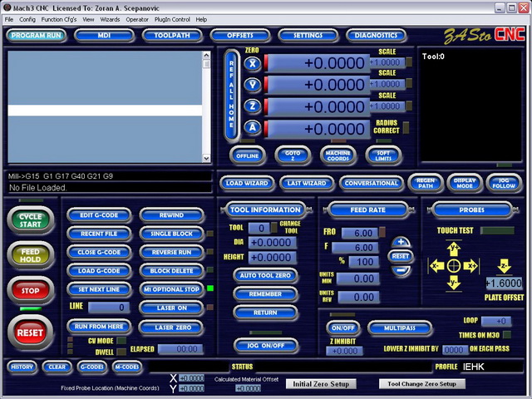
Task: Click the Initial Zero Setup button
Action: pyautogui.click(x=321, y=384)
